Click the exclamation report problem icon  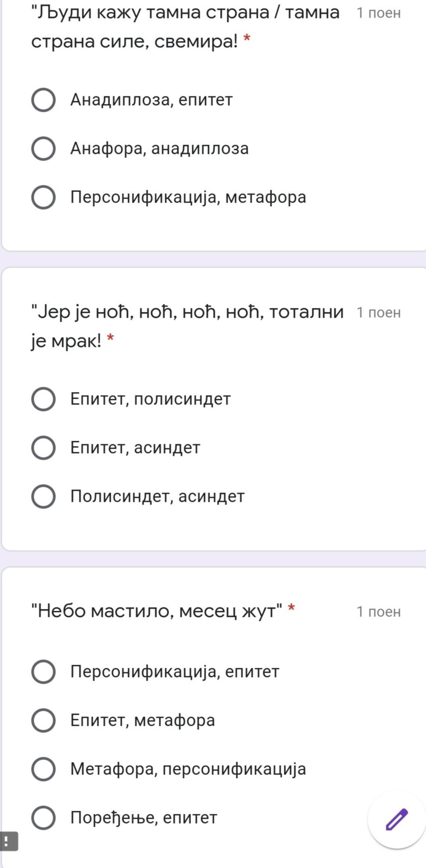tap(7, 841)
